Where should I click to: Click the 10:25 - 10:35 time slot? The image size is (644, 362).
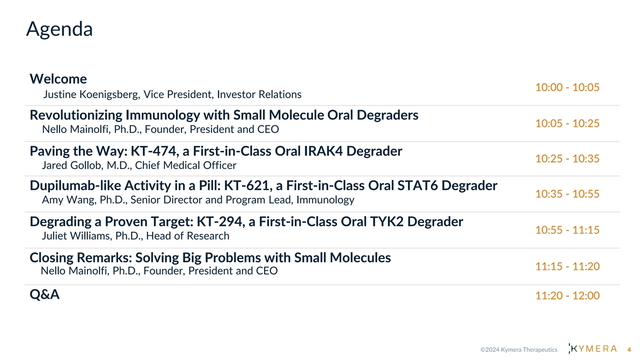567,159
